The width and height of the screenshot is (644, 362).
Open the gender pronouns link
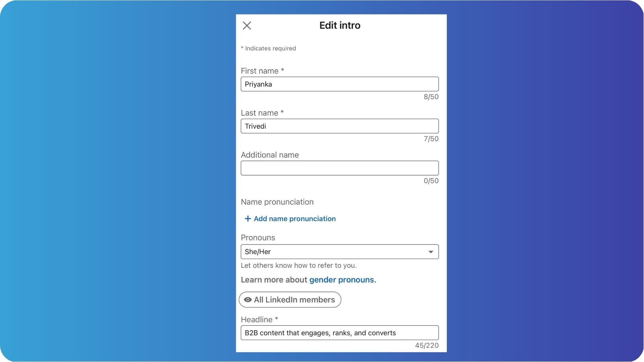click(x=342, y=280)
